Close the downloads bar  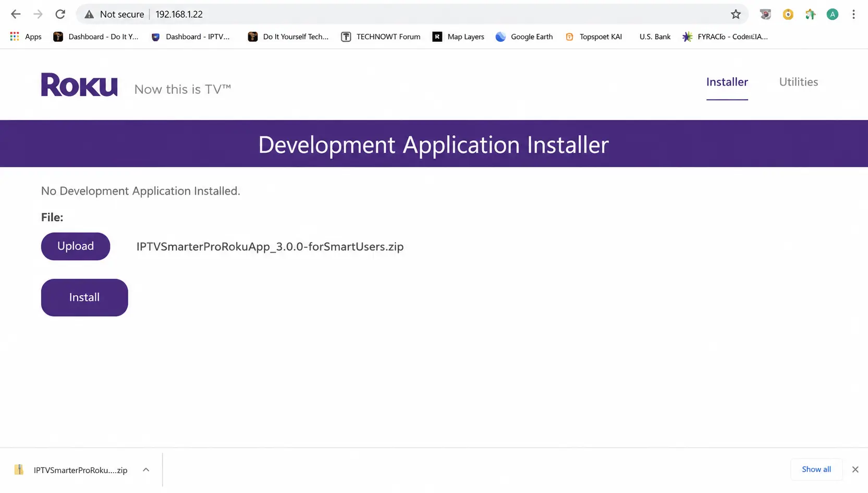coord(855,470)
